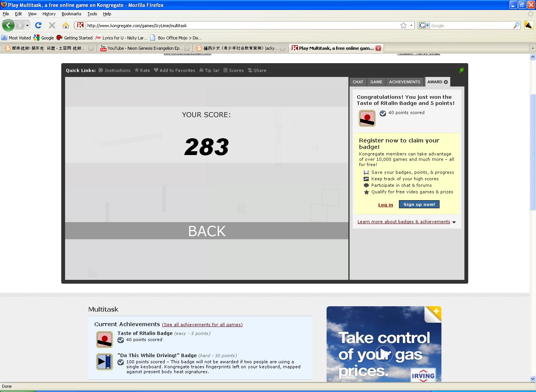Viewport: 536px width, 392px height.
Task: Open the search engine selector dropdown
Action: [x=423, y=25]
